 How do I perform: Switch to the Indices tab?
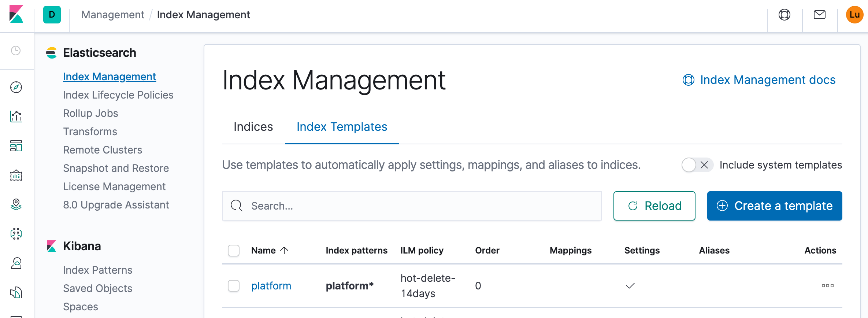(x=253, y=127)
